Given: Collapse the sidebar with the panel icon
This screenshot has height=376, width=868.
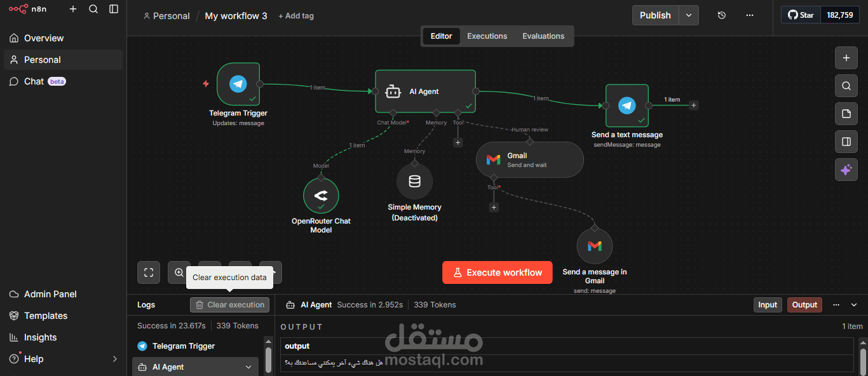Looking at the screenshot, I should (114, 9).
